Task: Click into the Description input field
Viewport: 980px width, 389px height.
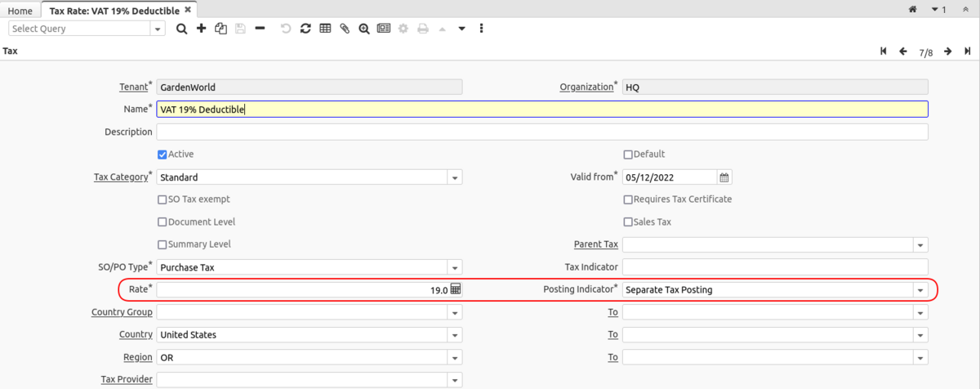Action: point(541,132)
